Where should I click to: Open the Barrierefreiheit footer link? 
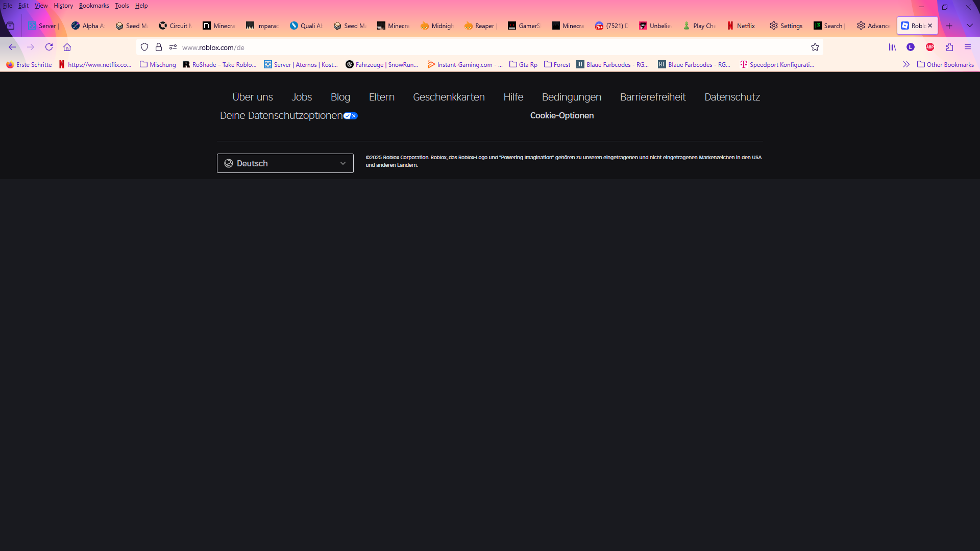[653, 97]
